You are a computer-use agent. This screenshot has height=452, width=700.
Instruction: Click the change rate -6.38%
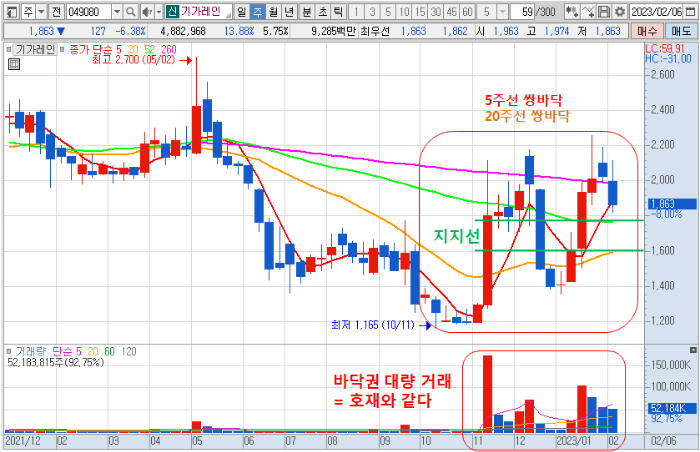(130, 31)
